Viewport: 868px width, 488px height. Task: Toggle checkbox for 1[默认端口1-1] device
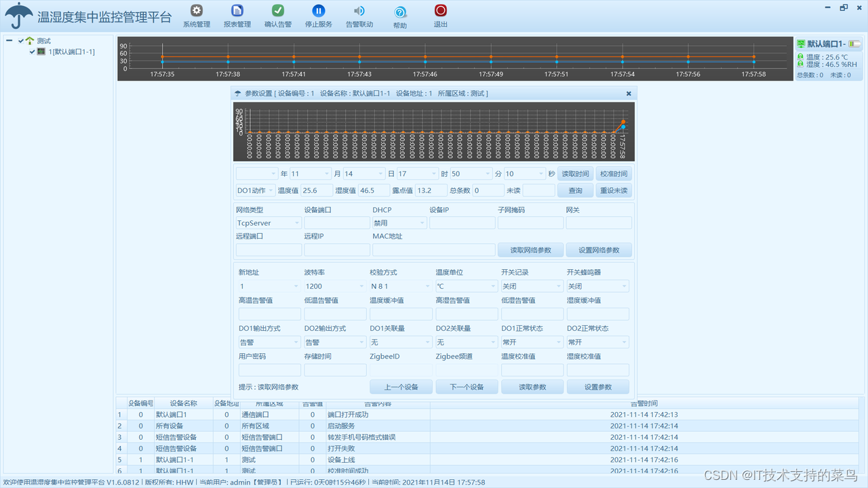32,52
